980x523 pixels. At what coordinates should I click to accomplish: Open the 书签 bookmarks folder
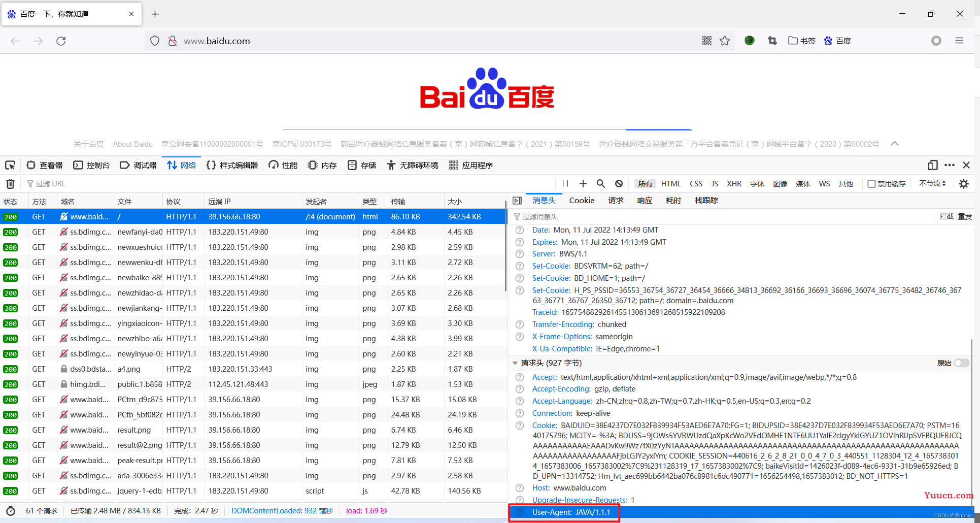[x=802, y=41]
